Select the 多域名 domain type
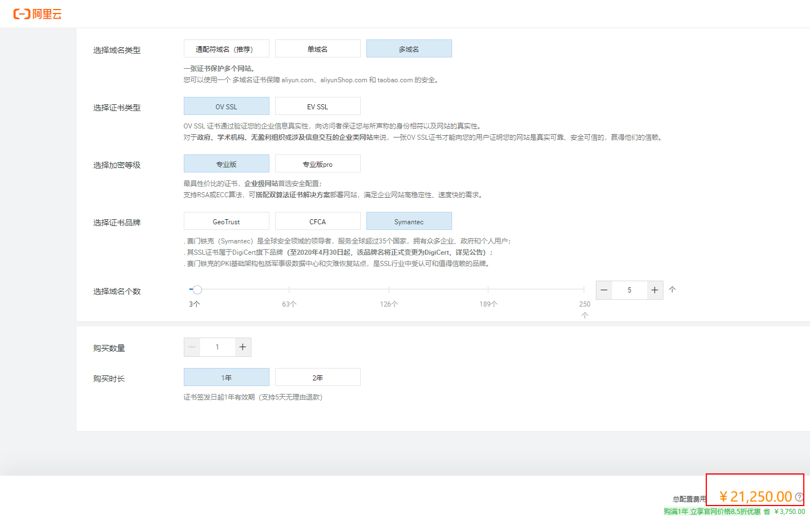 pos(409,49)
